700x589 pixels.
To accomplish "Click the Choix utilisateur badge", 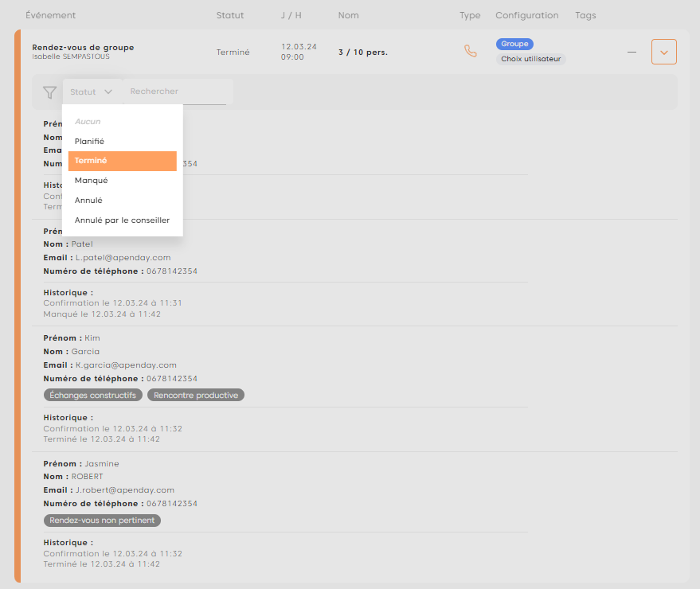I will click(530, 59).
